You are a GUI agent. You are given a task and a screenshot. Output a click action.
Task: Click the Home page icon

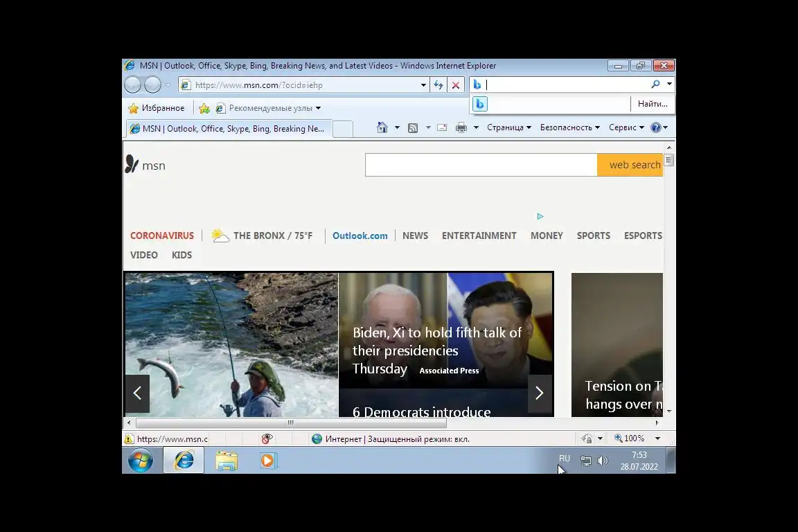pyautogui.click(x=382, y=127)
